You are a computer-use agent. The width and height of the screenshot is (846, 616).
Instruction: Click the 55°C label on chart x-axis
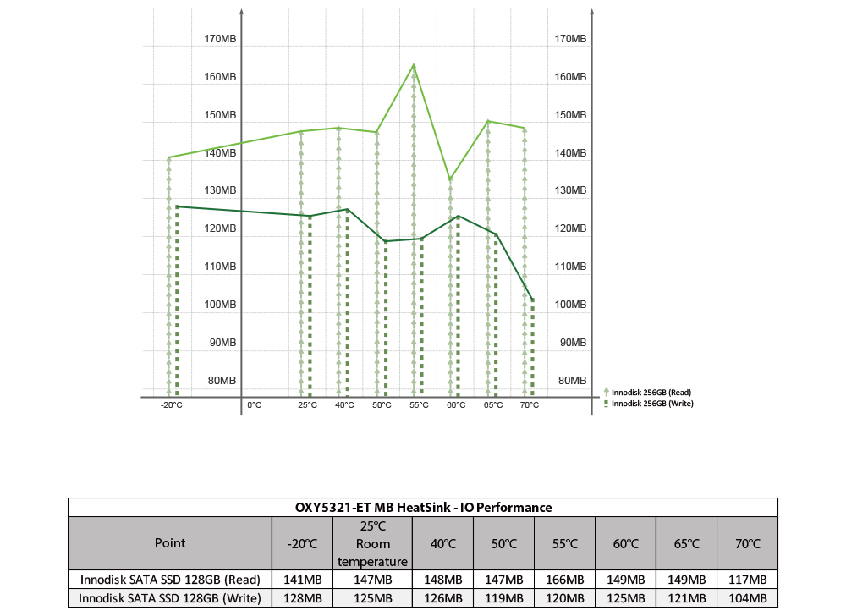pyautogui.click(x=419, y=405)
